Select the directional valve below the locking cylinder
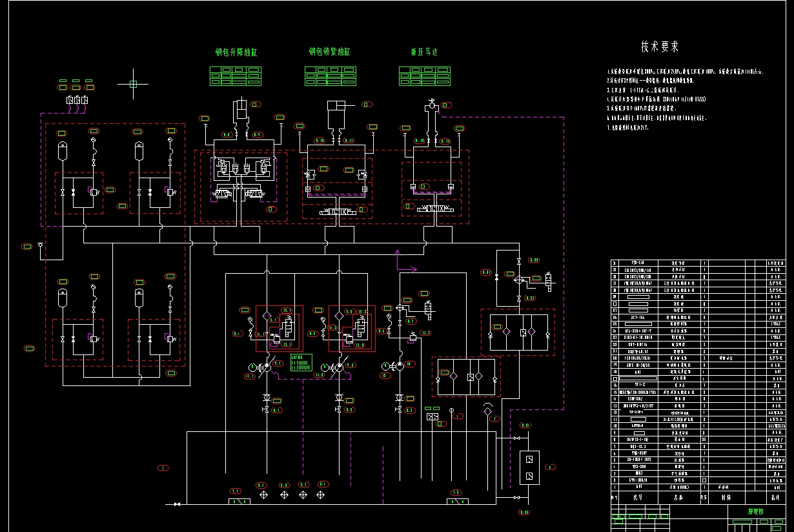Image resolution: width=794 pixels, height=532 pixels. (338, 212)
